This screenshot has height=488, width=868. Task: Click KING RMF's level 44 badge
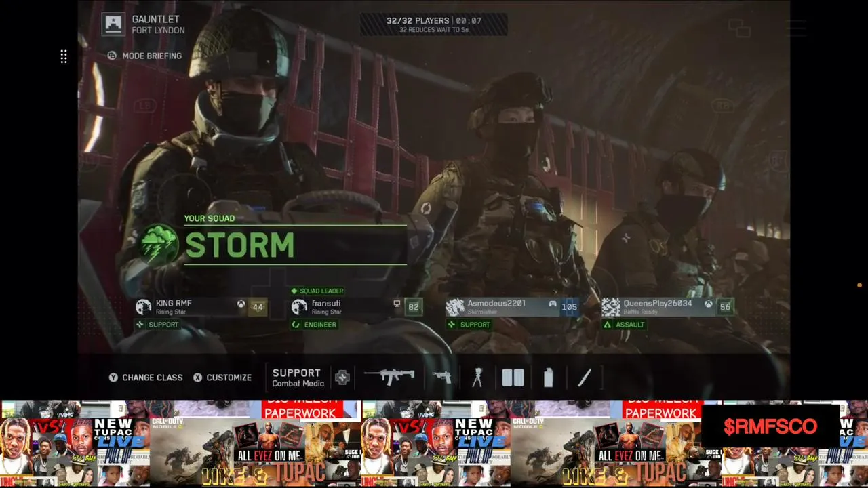[x=258, y=307]
